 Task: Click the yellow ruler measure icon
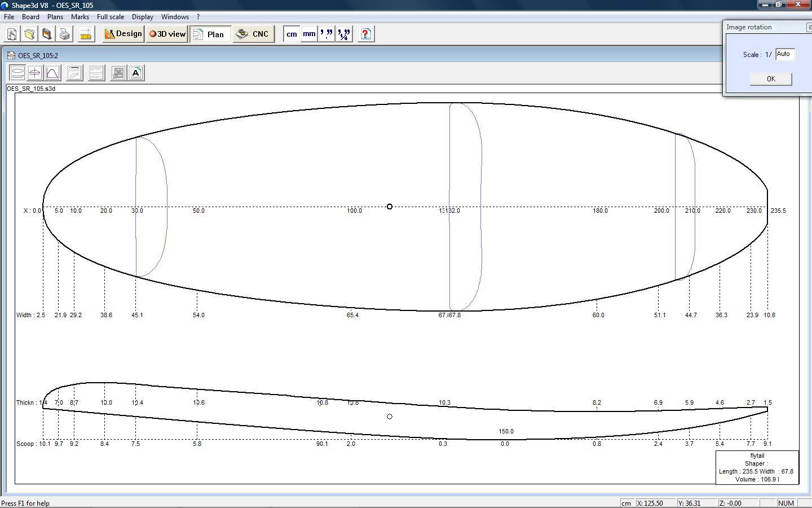pyautogui.click(x=86, y=34)
